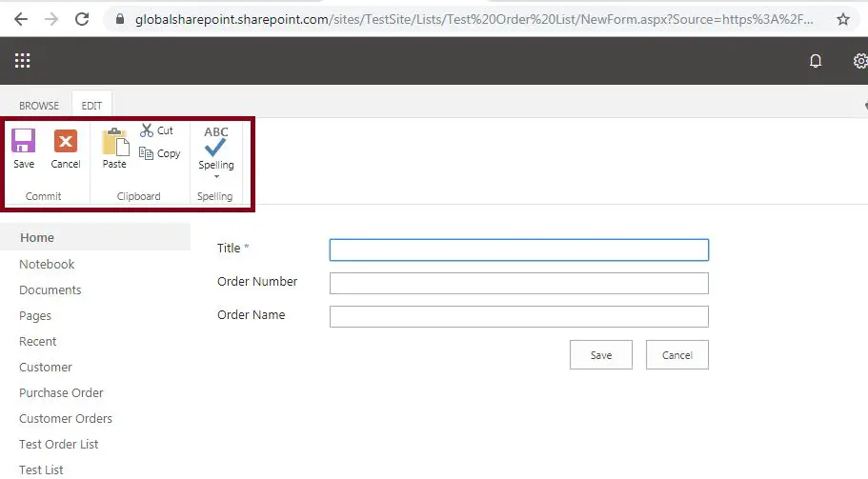Screen dimensions: 868x479
Task: Click into the Title field
Action: (518, 250)
